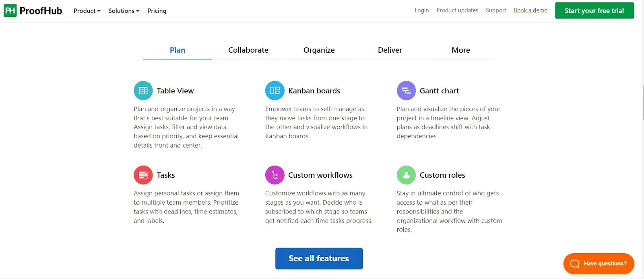Click the See all features button
This screenshot has height=279, width=644.
[319, 258]
